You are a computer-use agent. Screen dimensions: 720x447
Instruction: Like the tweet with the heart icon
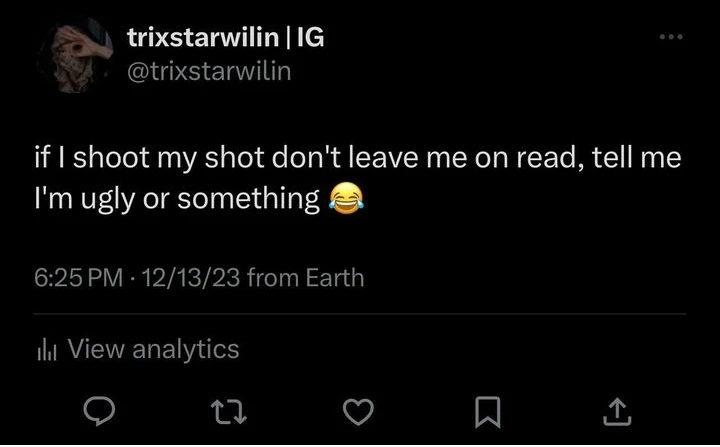(x=362, y=409)
